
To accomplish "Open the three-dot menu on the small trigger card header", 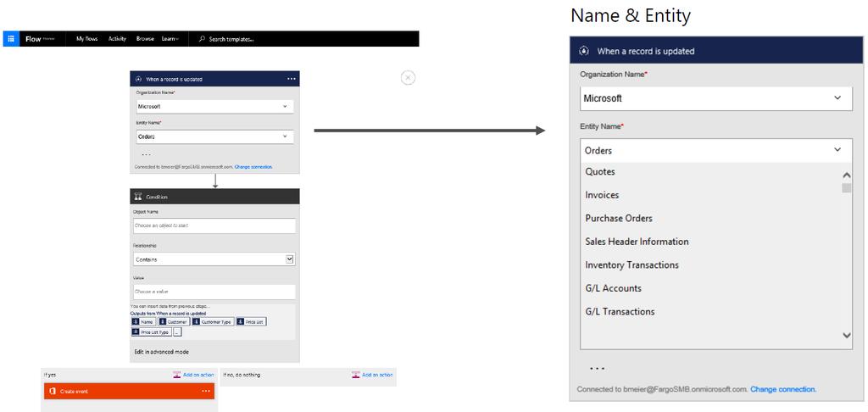I will pyautogui.click(x=292, y=79).
